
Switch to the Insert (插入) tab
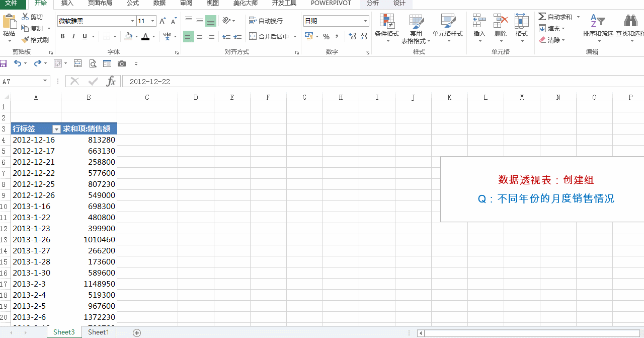click(x=67, y=3)
